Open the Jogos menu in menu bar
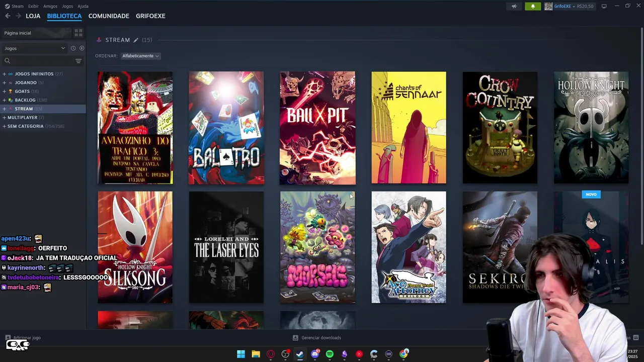 [67, 6]
